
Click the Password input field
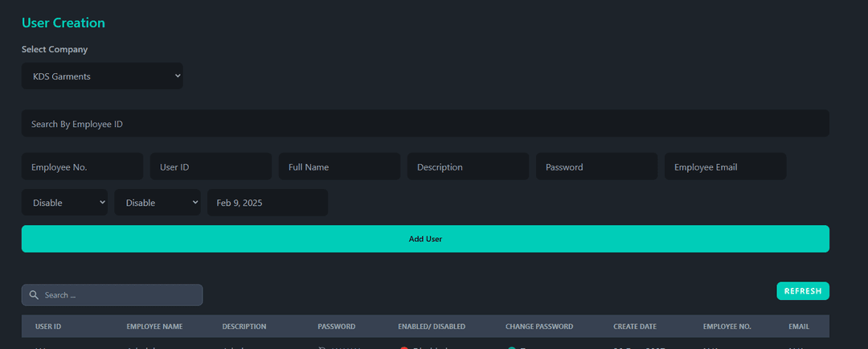tap(596, 167)
